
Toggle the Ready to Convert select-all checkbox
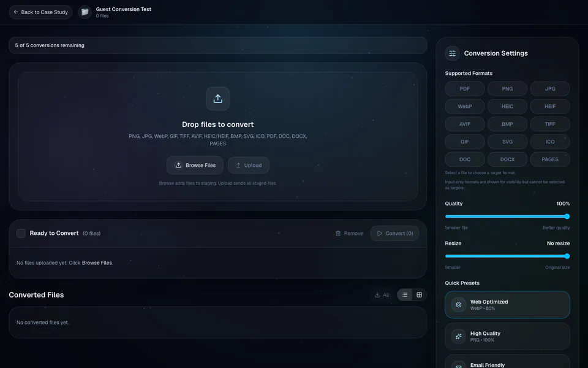coord(21,233)
